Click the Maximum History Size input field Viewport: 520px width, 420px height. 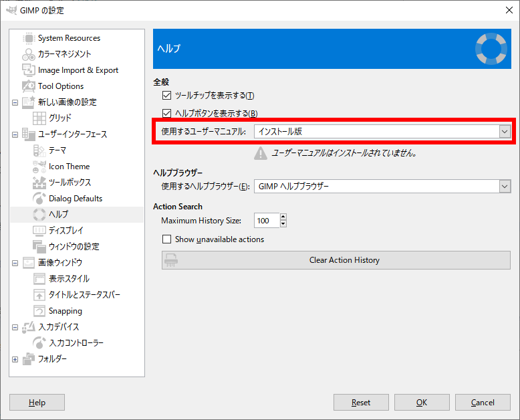pyautogui.click(x=267, y=221)
